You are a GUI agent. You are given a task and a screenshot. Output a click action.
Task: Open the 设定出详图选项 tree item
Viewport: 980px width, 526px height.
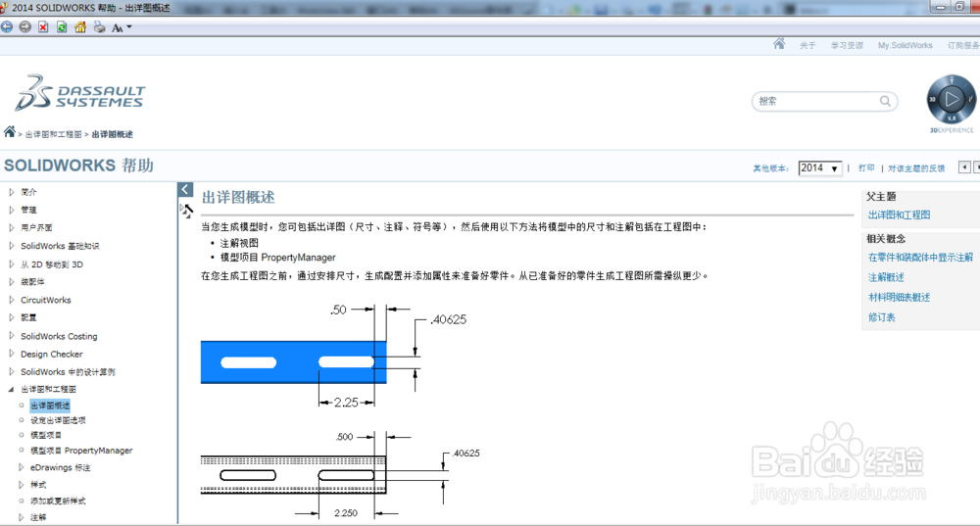pyautogui.click(x=58, y=420)
